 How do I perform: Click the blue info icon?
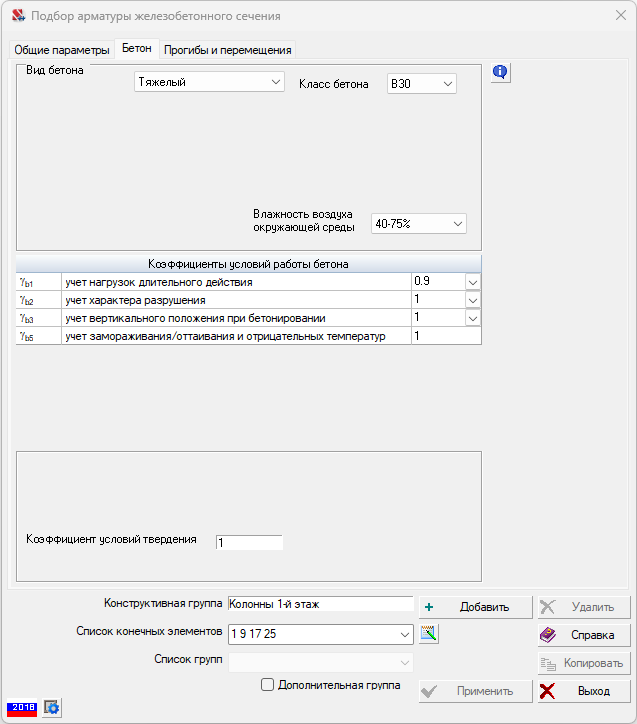pyautogui.click(x=500, y=72)
